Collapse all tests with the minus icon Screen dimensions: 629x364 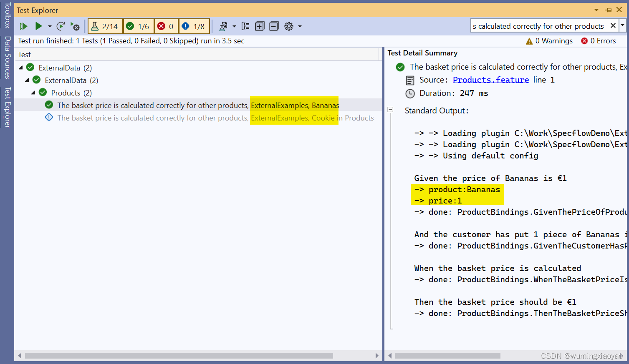(274, 26)
